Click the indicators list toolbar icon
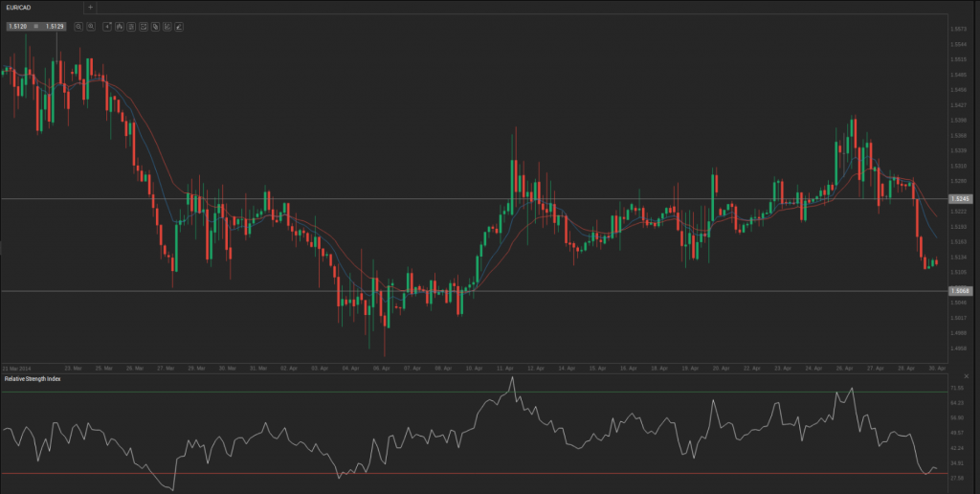 pos(131,27)
